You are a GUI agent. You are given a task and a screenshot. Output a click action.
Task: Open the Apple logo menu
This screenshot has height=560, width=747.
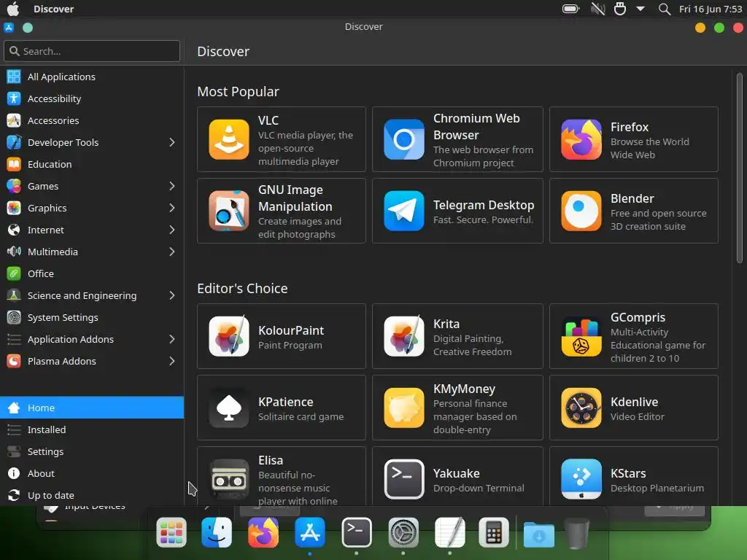click(13, 9)
